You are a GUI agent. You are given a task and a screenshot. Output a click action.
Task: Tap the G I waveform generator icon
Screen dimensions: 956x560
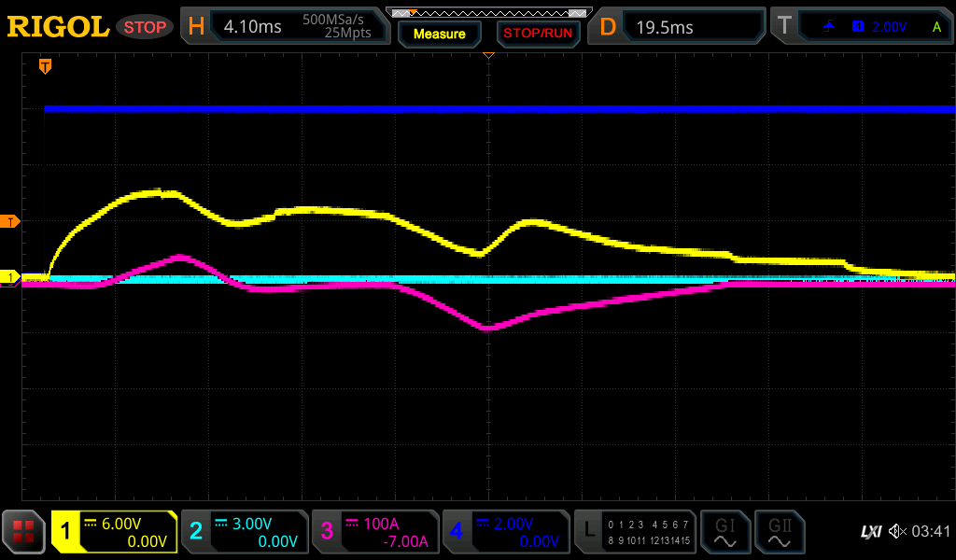(x=724, y=532)
